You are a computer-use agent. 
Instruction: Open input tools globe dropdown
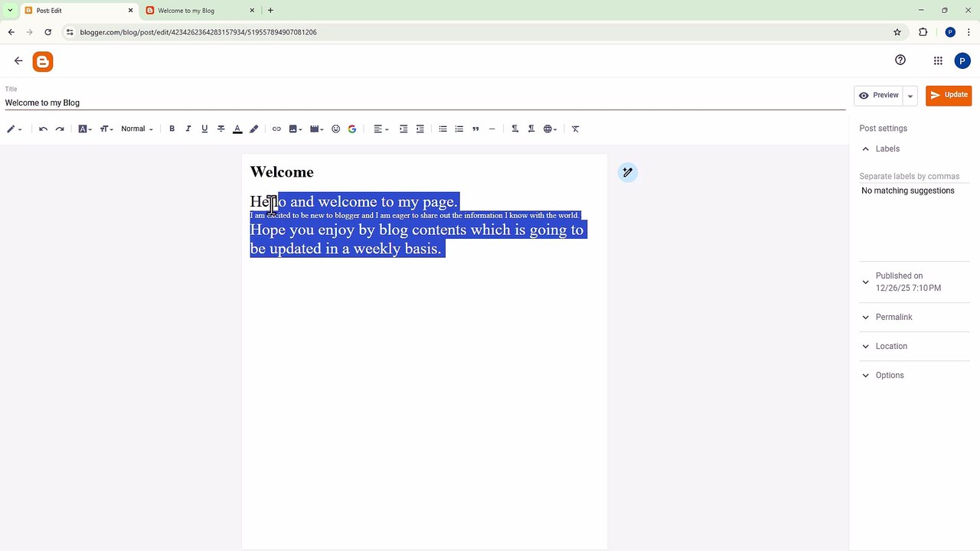point(550,129)
